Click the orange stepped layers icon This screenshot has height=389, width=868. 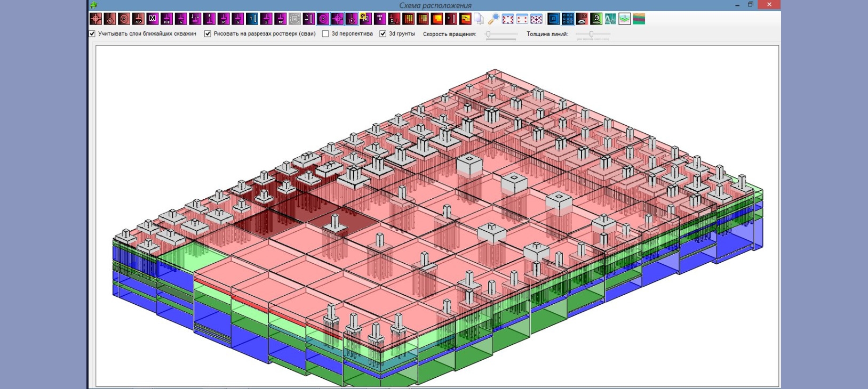[465, 19]
